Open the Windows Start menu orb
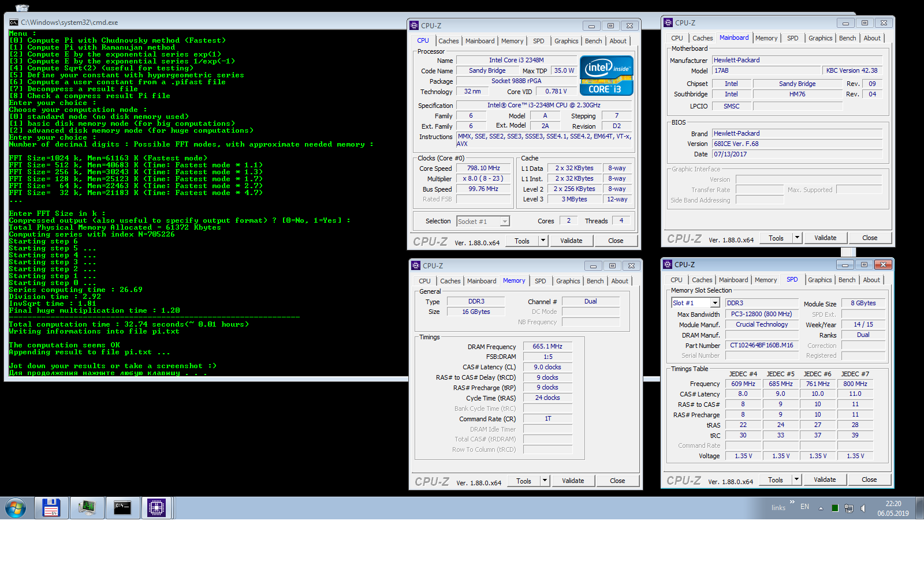 pos(16,508)
